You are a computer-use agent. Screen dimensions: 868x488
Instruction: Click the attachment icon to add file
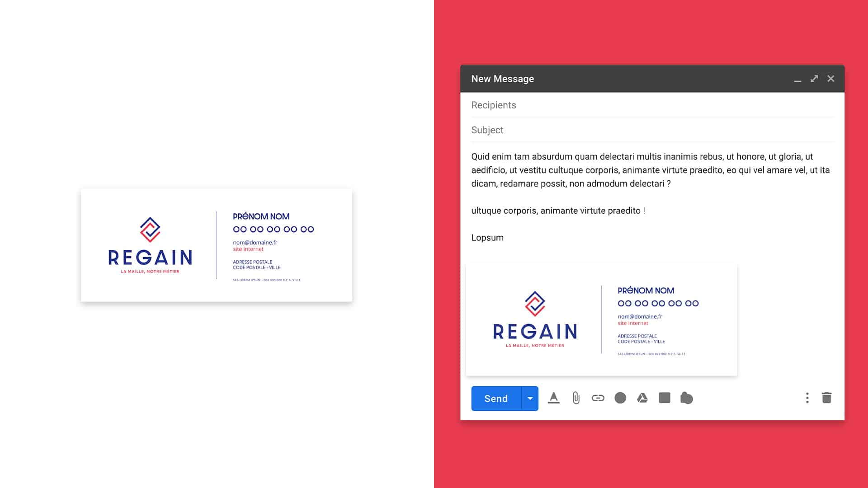[576, 398]
